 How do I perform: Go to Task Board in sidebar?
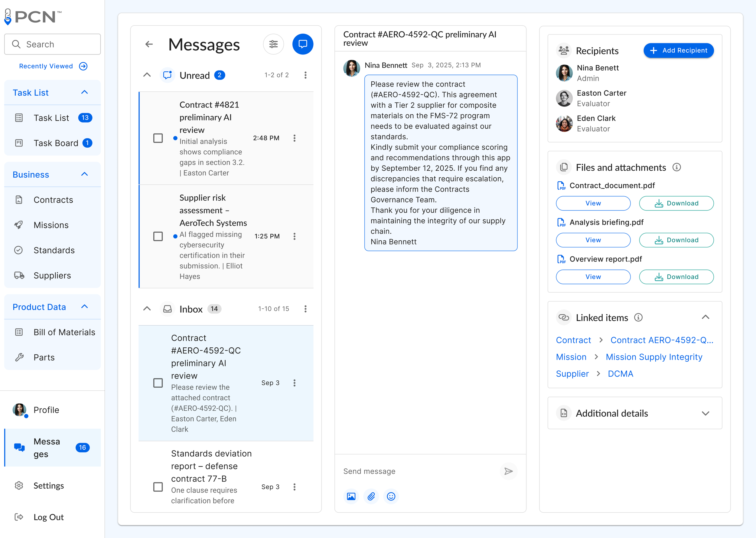[56, 143]
